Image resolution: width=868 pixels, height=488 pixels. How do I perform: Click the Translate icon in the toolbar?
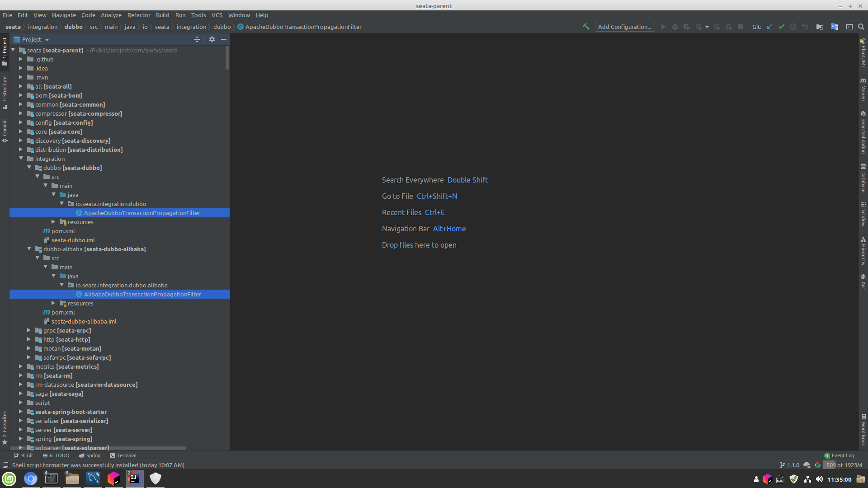(x=835, y=27)
